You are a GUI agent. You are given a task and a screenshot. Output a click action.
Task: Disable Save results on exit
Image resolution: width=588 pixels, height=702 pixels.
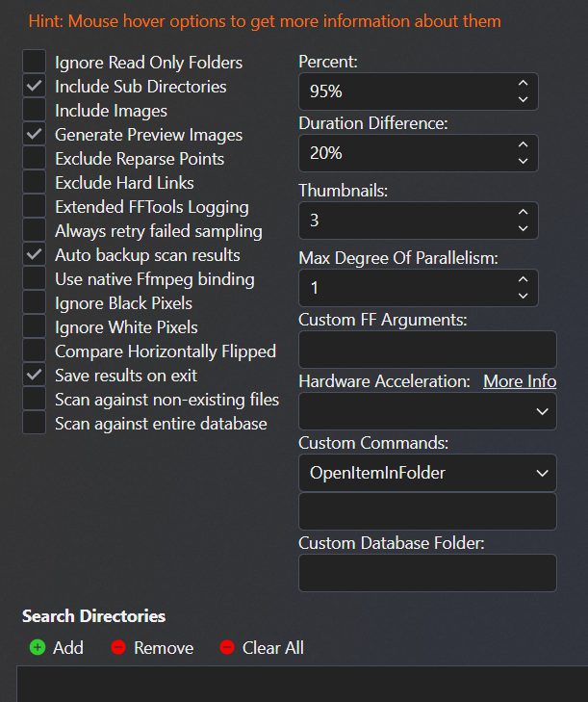[35, 376]
